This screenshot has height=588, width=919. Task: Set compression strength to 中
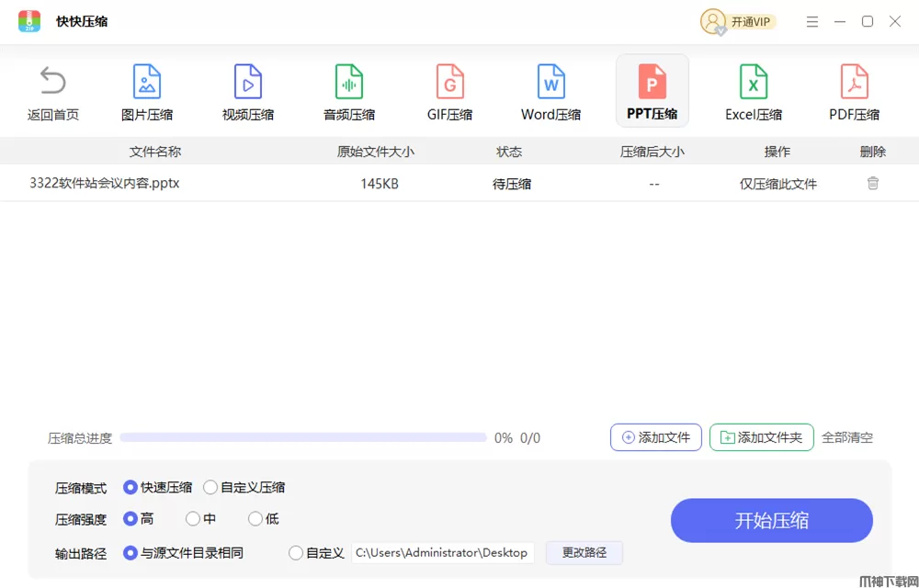[x=193, y=519]
